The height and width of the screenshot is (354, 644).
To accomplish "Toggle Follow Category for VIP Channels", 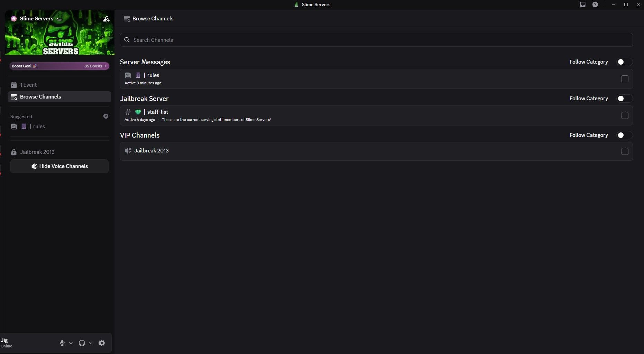I will pos(625,135).
